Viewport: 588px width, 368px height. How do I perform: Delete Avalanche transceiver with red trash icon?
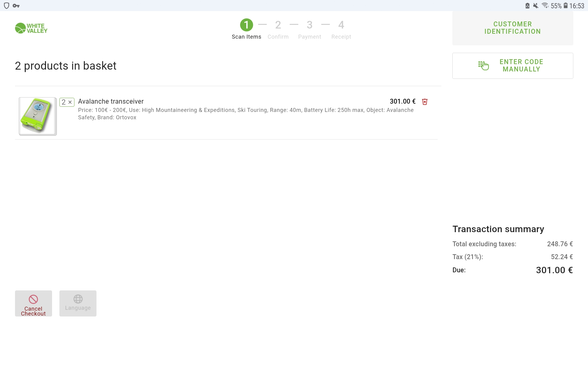pyautogui.click(x=424, y=102)
